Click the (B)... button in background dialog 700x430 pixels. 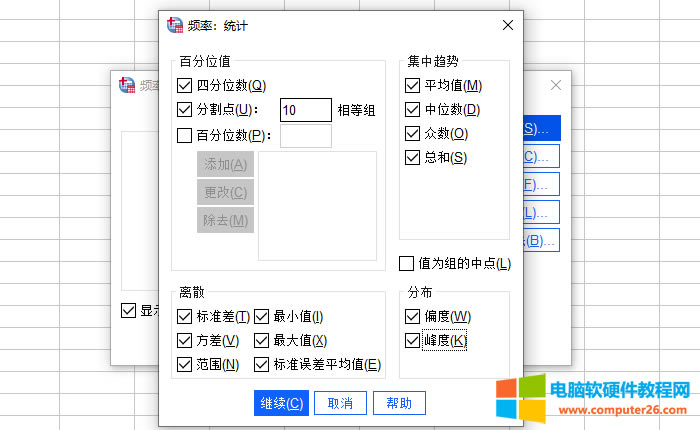[x=542, y=240]
